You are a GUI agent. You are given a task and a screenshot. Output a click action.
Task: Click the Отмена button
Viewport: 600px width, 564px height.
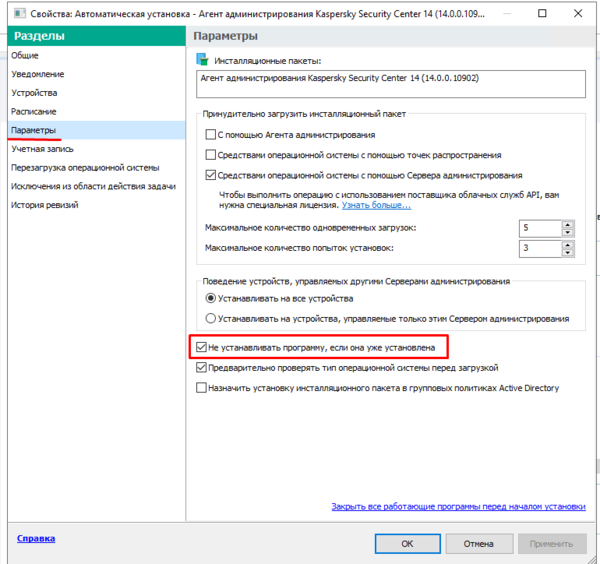point(479,544)
